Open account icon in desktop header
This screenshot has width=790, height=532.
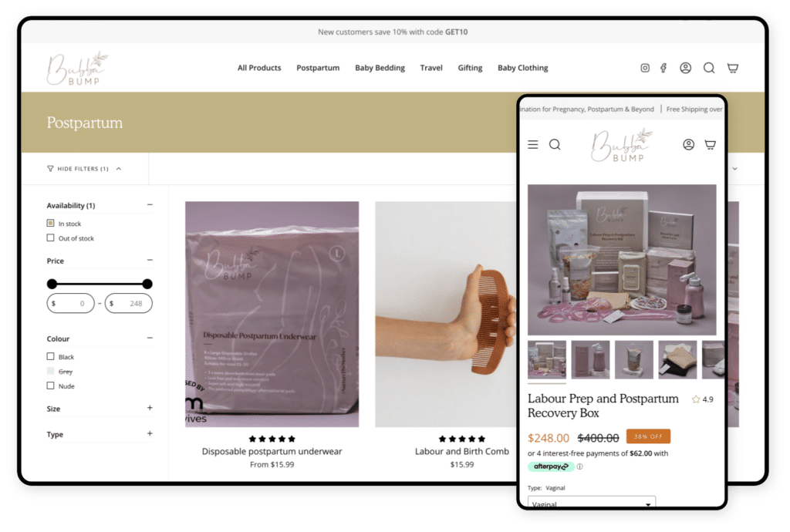(x=685, y=68)
